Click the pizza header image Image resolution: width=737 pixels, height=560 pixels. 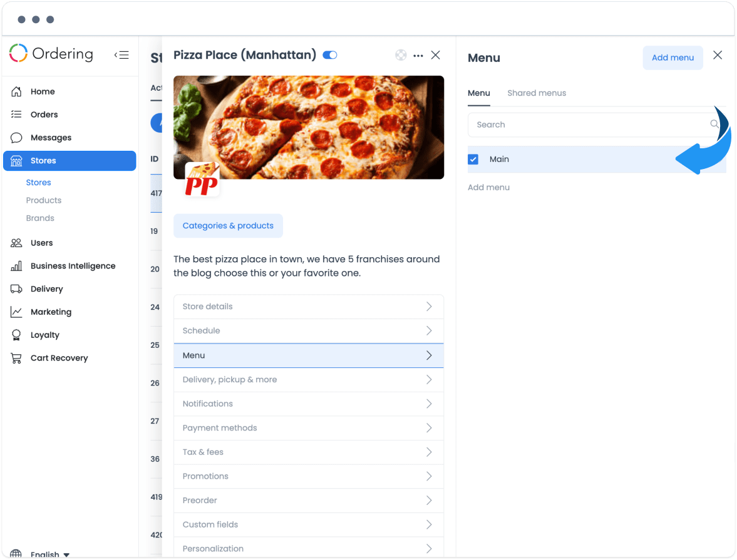308,127
